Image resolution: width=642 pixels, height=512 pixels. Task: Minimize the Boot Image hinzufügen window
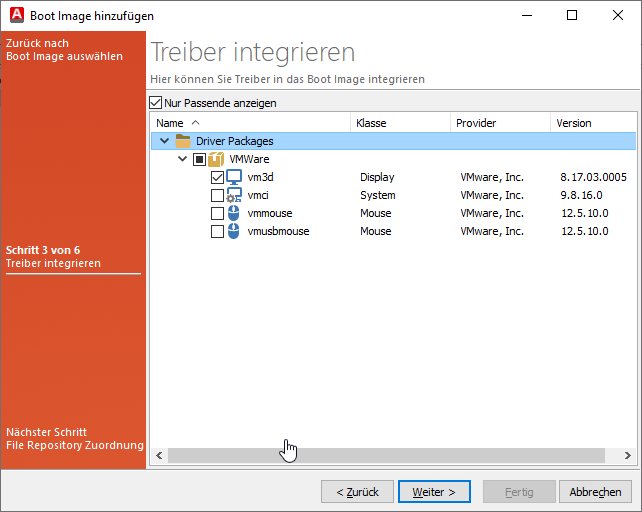tap(527, 15)
